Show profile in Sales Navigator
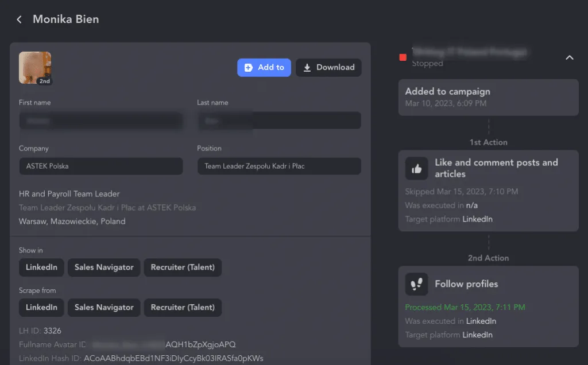This screenshot has height=365, width=588. pos(104,267)
